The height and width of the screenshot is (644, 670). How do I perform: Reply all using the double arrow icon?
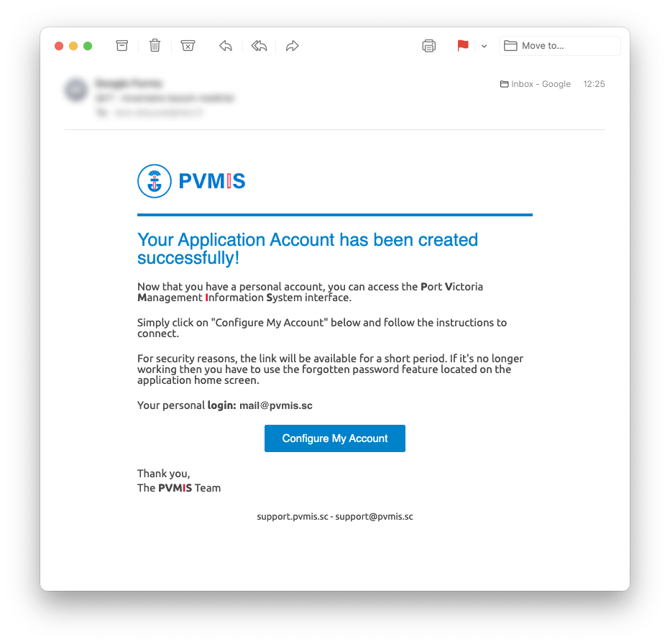pyautogui.click(x=259, y=46)
